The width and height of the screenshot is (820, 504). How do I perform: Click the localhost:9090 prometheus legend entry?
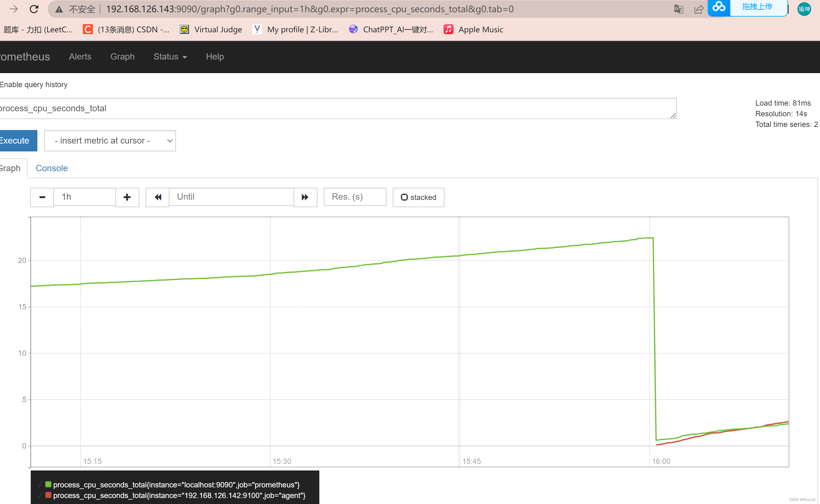click(x=177, y=484)
